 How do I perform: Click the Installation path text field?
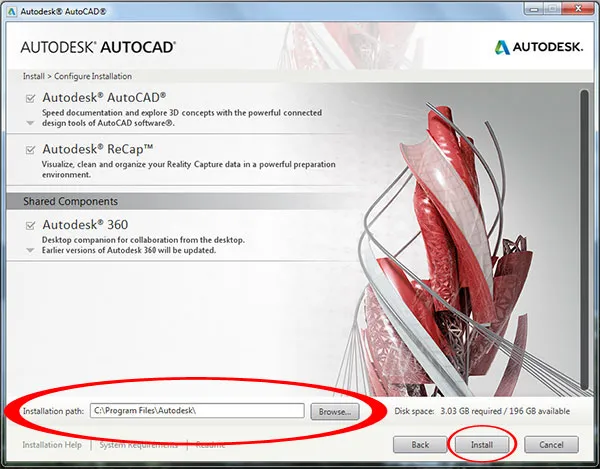click(x=197, y=411)
